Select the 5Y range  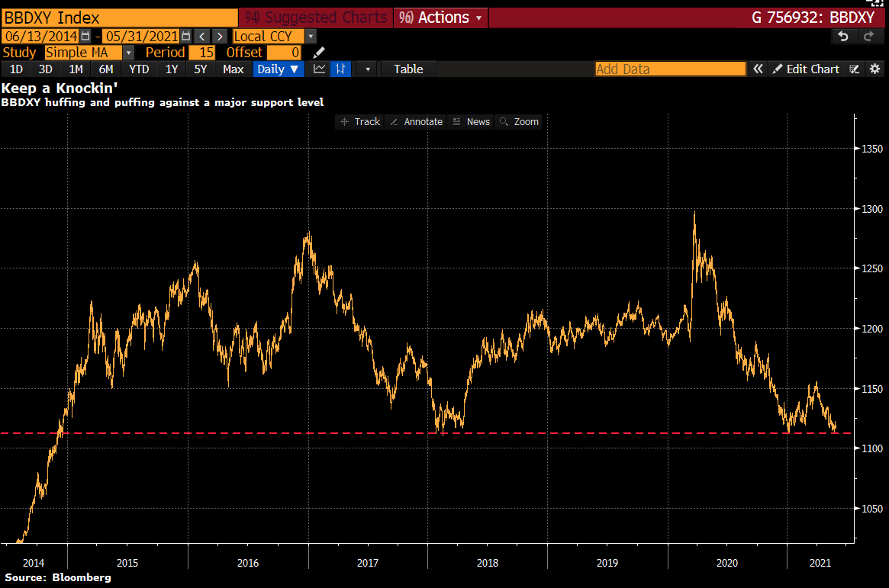[201, 69]
